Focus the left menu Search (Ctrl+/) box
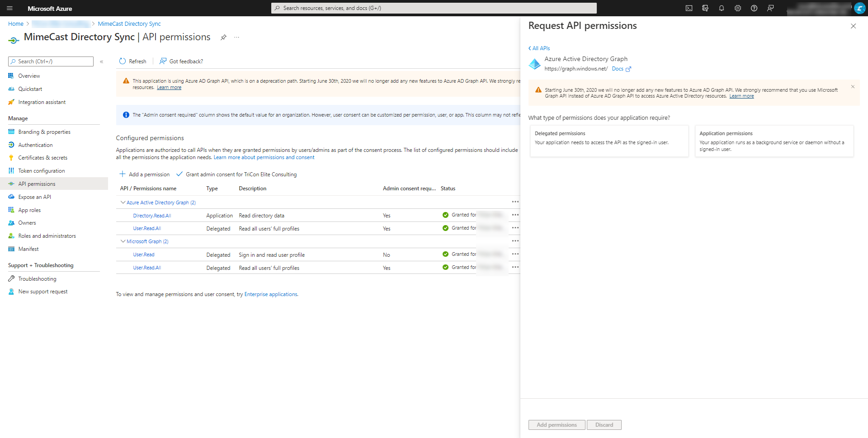 51,61
